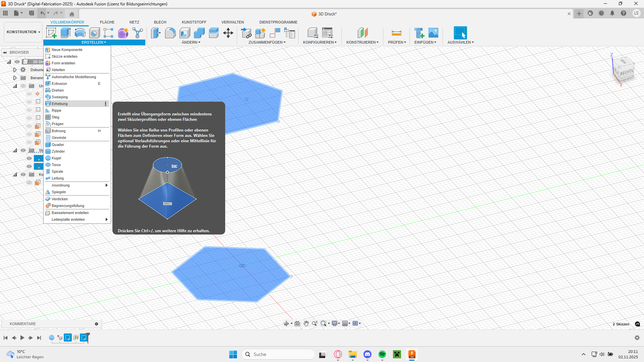Image resolution: width=644 pixels, height=362 pixels.
Task: Click the measure ruler icon above Prüfen
Action: pos(396,33)
